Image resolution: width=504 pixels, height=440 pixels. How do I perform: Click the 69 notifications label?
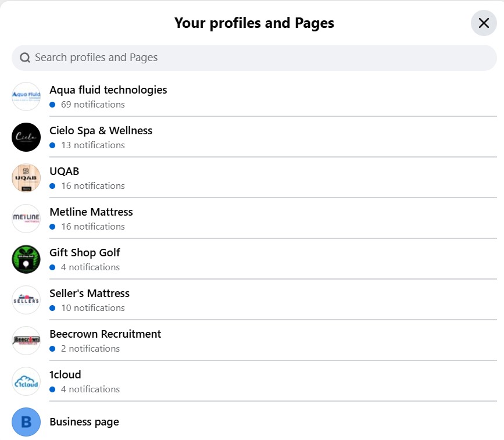pyautogui.click(x=93, y=105)
